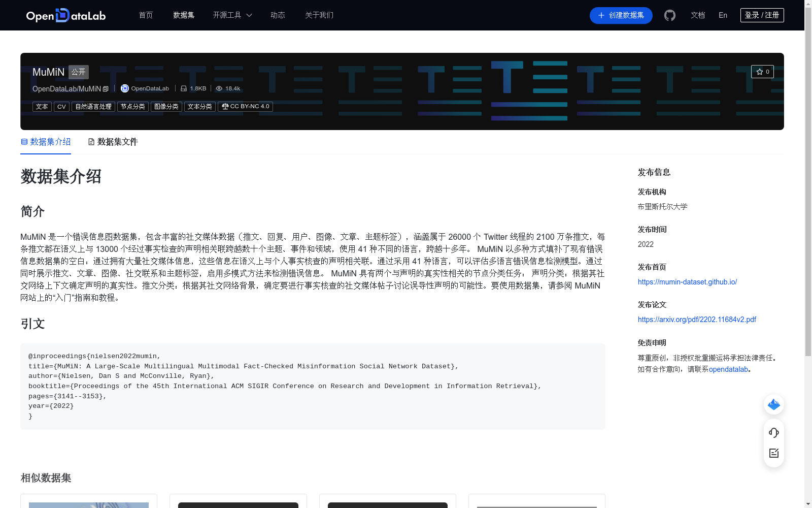Open the GitHub icon in the navbar
Image resolution: width=812 pixels, height=508 pixels.
click(x=669, y=15)
